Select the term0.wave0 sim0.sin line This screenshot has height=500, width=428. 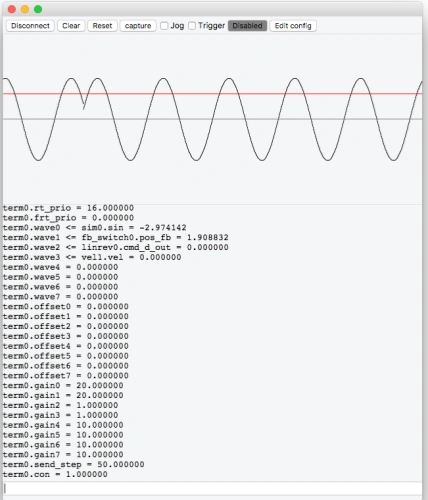click(x=95, y=228)
